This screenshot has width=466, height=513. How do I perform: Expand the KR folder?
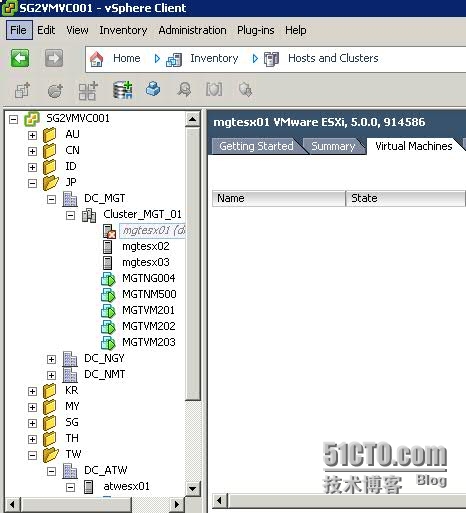point(32,391)
